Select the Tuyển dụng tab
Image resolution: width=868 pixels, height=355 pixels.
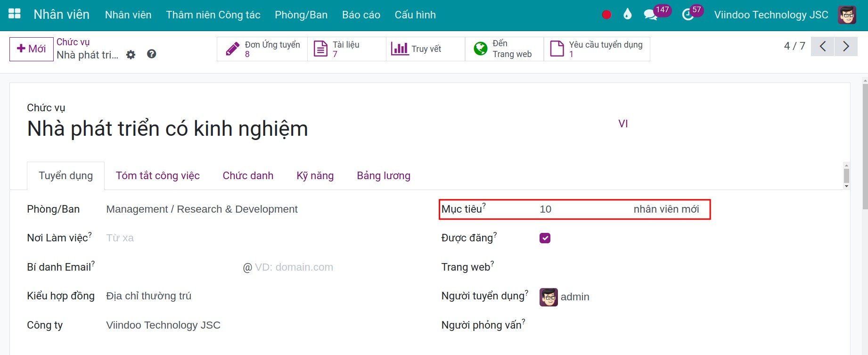(x=66, y=176)
